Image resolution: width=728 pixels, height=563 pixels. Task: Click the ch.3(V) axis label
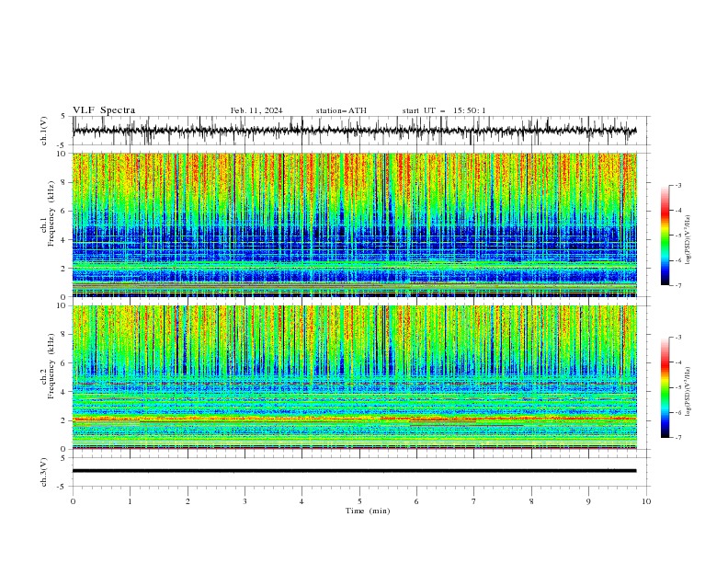44,472
